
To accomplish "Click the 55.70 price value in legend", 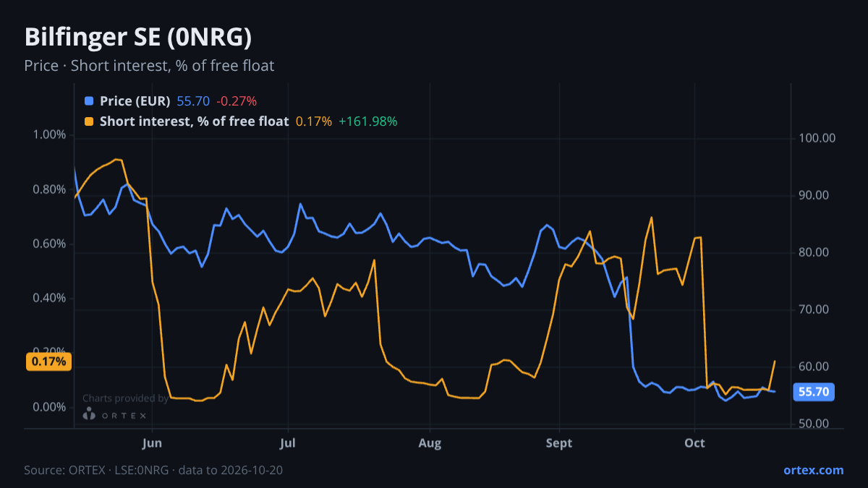I will (193, 101).
